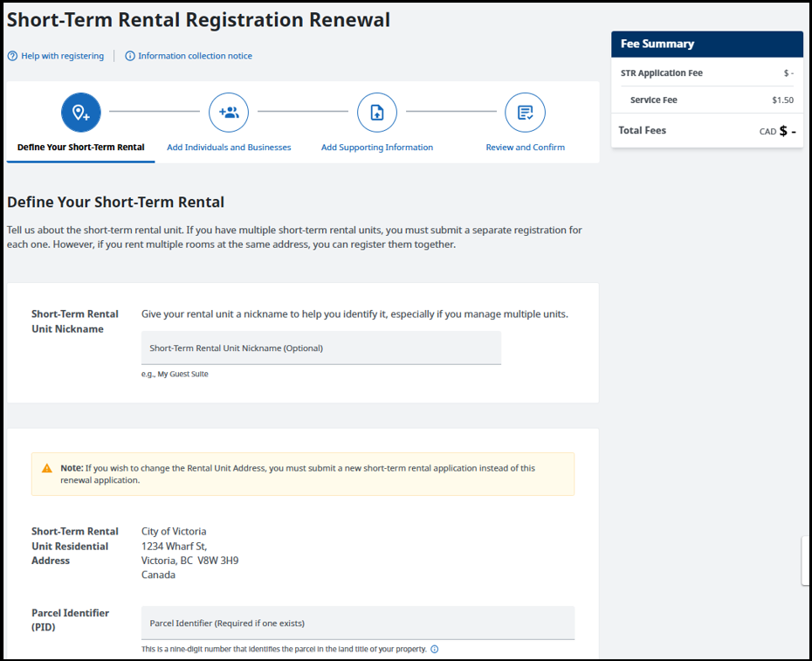Click the Parcel Identifier (PID) label
This screenshot has height=661, width=812.
pyautogui.click(x=71, y=620)
